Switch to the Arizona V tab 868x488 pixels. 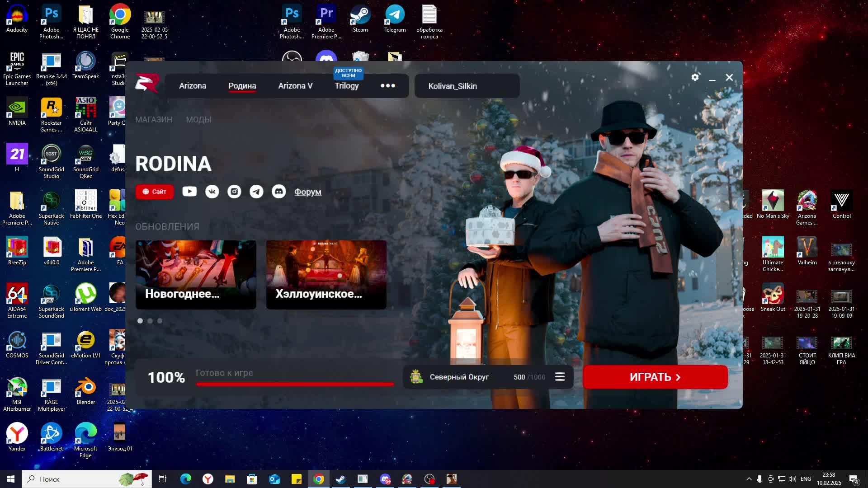click(295, 86)
